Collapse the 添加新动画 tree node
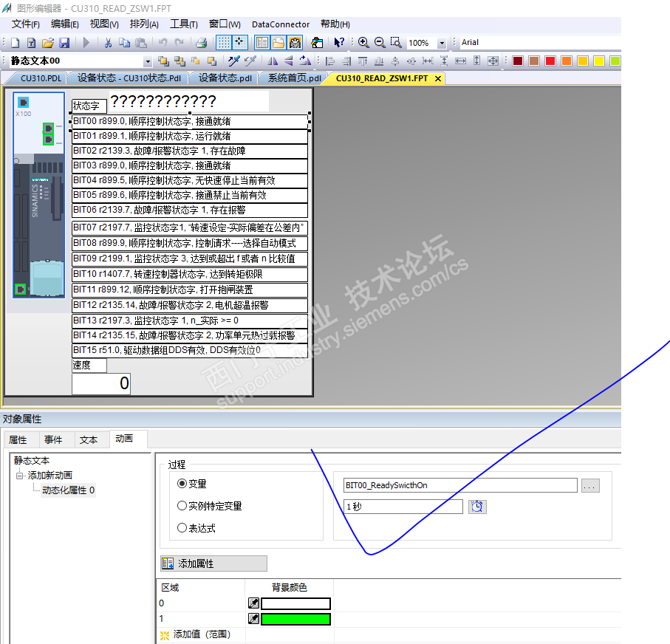The image size is (670, 644). (19, 475)
